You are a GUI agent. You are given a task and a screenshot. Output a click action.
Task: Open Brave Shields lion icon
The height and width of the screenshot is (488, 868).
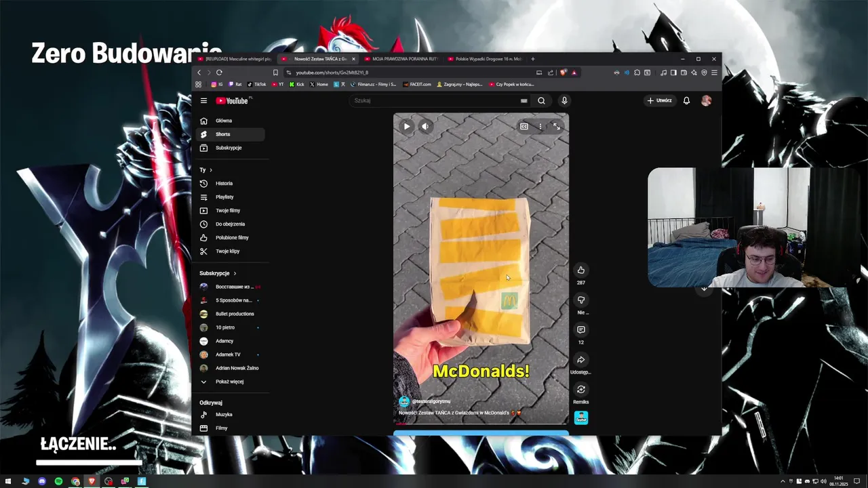click(x=564, y=73)
